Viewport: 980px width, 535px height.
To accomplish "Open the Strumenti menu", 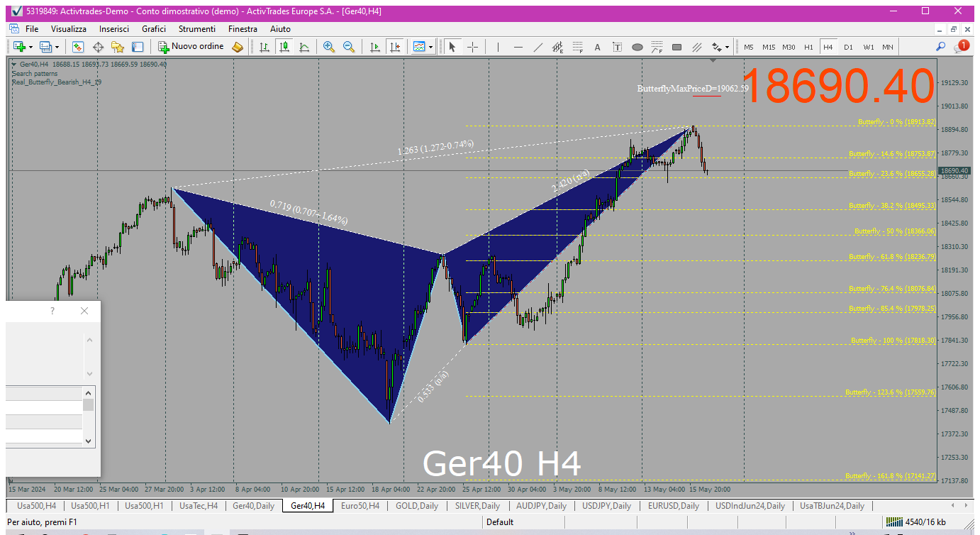I will pyautogui.click(x=197, y=29).
